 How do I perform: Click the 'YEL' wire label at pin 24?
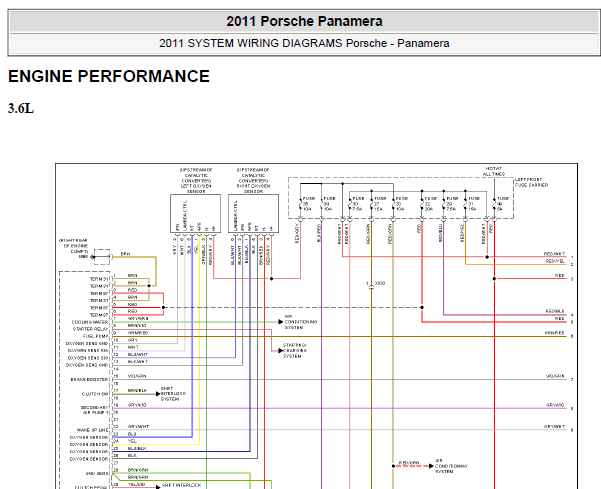132,441
